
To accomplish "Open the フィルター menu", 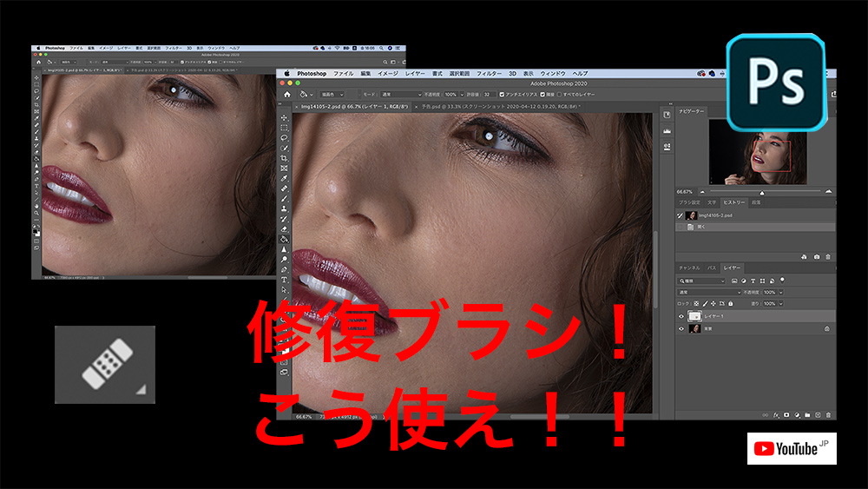I will tap(489, 74).
